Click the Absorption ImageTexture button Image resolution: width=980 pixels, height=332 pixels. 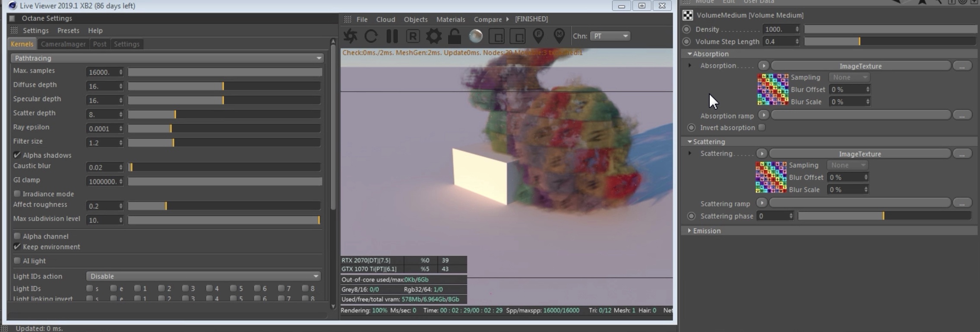pos(861,66)
